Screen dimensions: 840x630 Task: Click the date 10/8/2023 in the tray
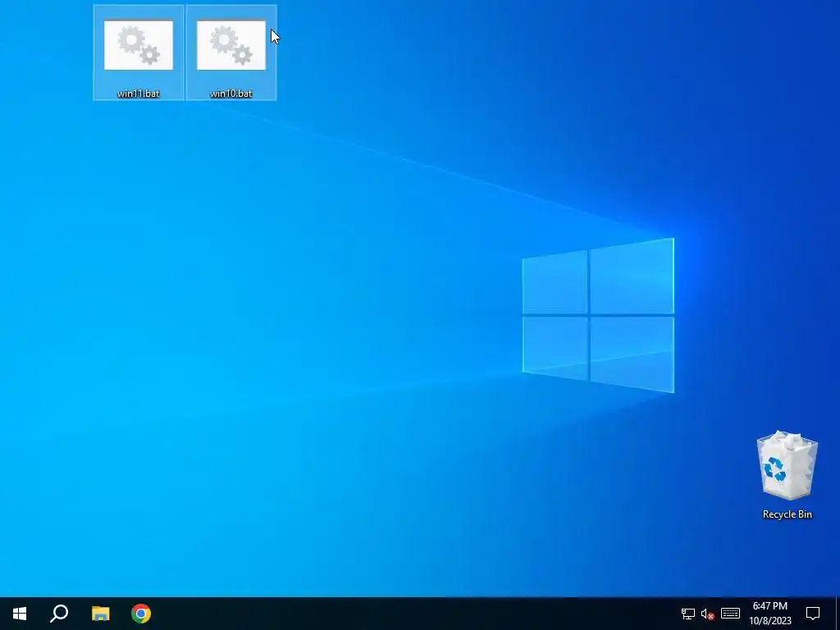(x=769, y=621)
